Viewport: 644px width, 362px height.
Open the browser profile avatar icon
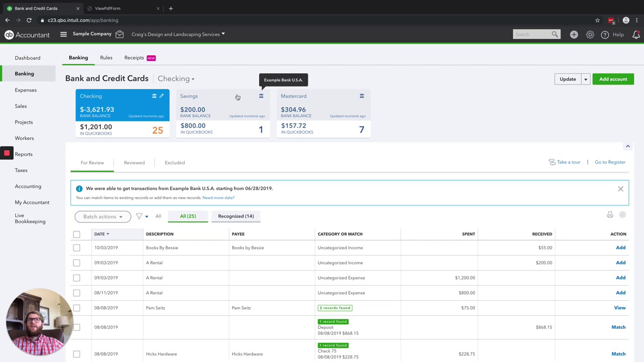click(626, 20)
